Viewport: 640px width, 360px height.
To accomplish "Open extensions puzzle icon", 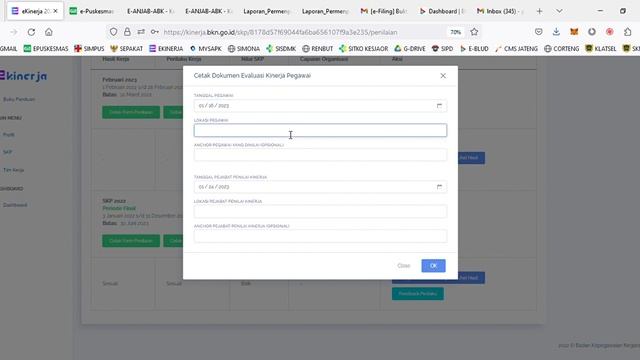I will pos(627,32).
